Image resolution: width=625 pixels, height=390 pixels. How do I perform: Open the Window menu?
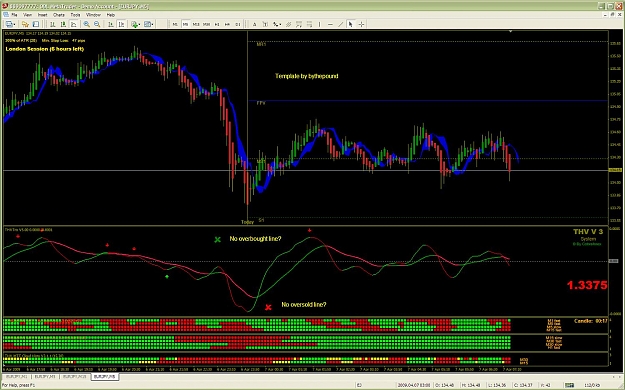[x=93, y=15]
